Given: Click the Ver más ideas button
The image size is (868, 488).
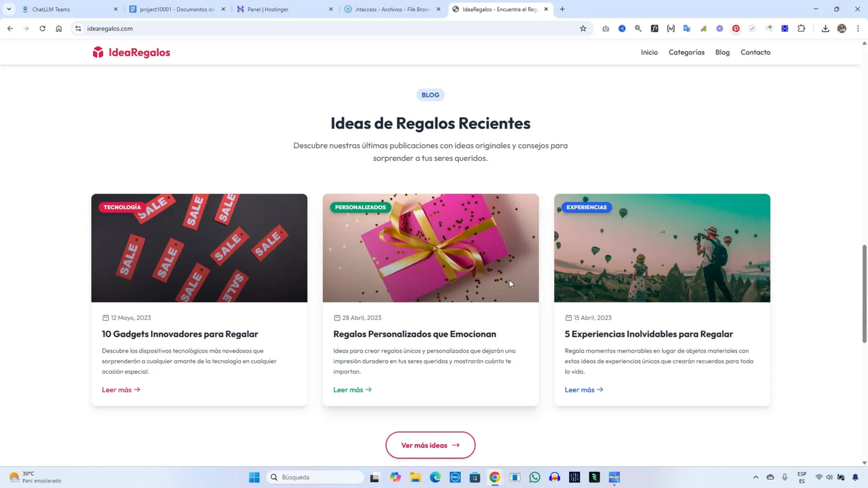Looking at the screenshot, I should click(x=430, y=445).
